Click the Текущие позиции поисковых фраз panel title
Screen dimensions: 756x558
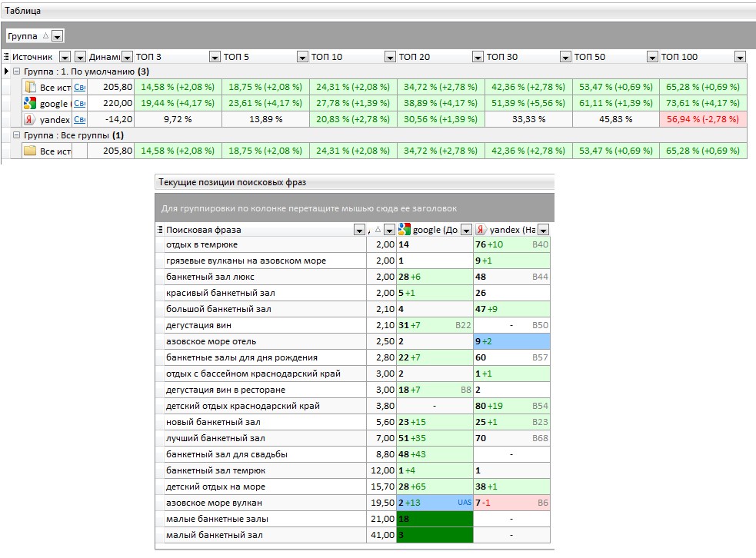(x=232, y=182)
